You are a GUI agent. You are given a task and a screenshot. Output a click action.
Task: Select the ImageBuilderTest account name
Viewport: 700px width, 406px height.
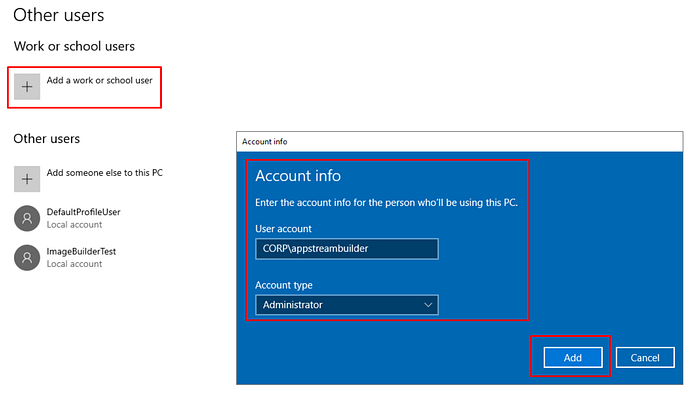pos(81,251)
